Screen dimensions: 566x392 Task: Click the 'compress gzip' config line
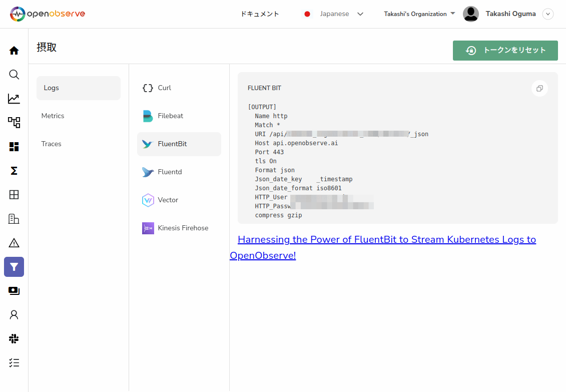click(x=278, y=215)
